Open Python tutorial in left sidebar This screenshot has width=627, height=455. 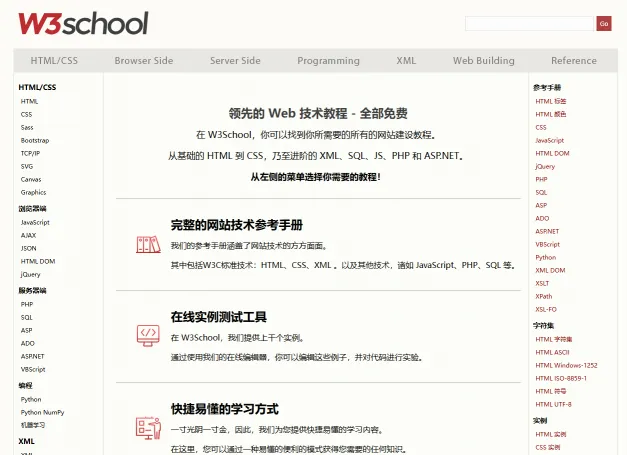31,399
